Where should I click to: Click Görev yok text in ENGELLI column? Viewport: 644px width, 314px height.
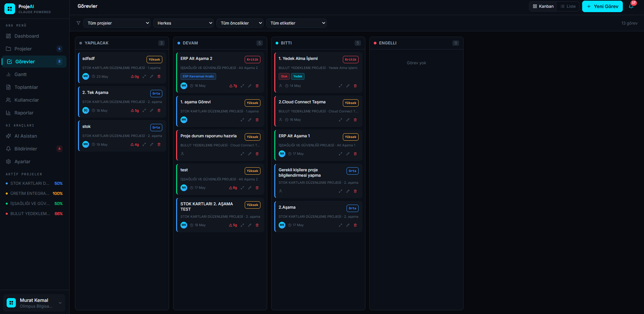(416, 63)
